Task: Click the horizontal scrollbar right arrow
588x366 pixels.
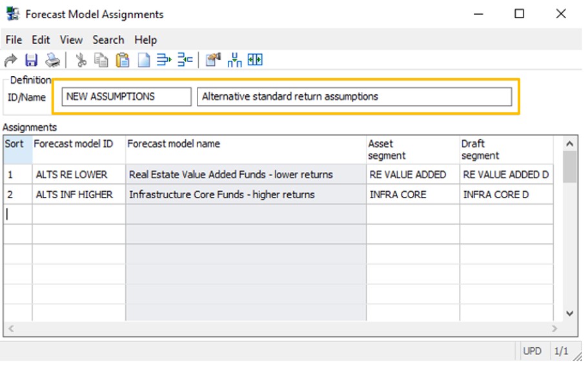Action: point(554,329)
